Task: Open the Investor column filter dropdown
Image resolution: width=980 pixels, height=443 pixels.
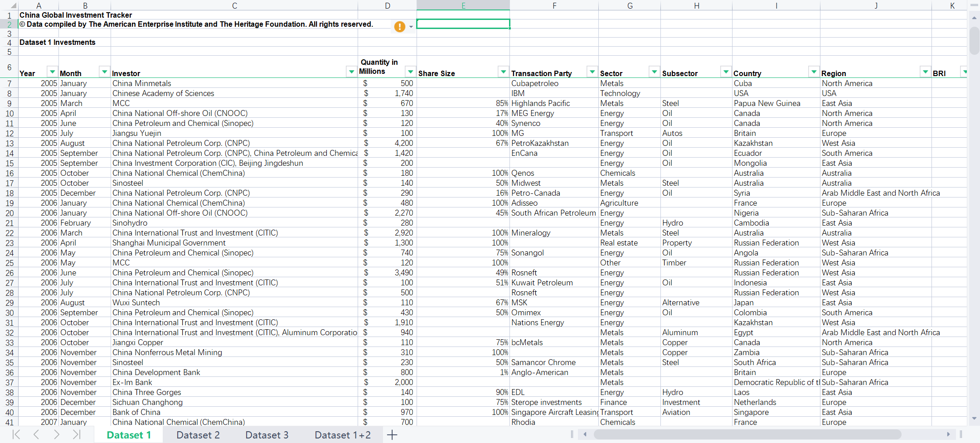Action: [x=351, y=72]
